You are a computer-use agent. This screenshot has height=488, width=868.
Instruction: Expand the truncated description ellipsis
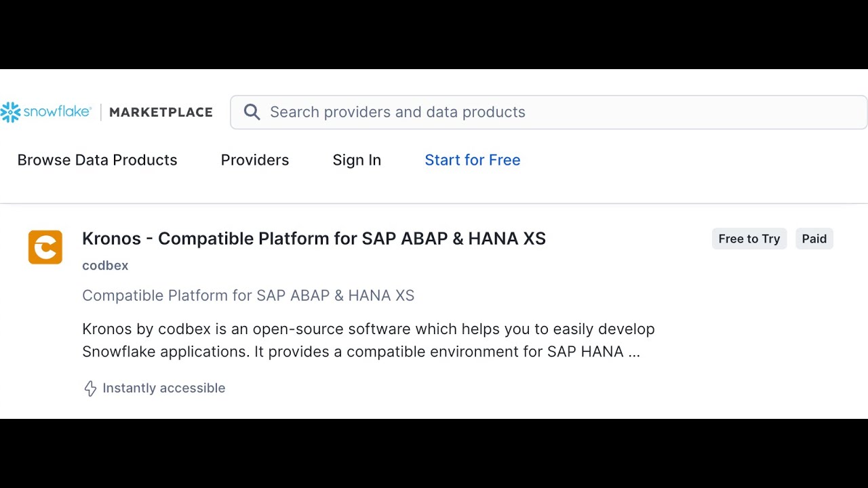tap(634, 352)
